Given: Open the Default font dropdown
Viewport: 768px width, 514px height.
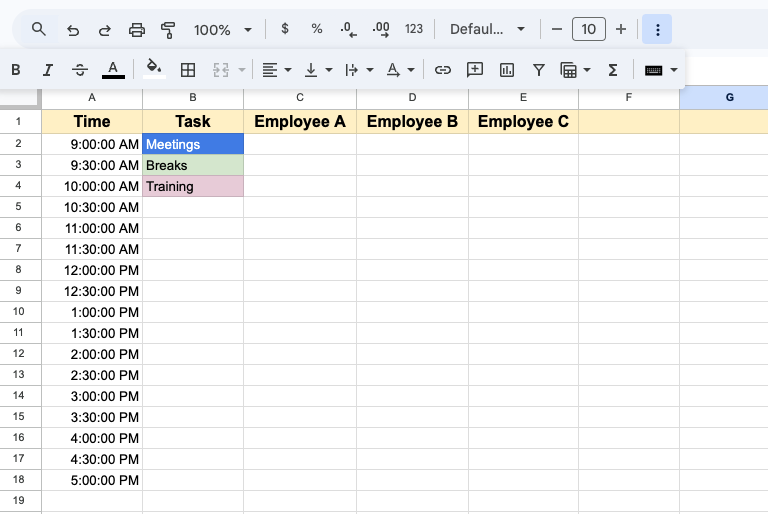Looking at the screenshot, I should pos(487,29).
